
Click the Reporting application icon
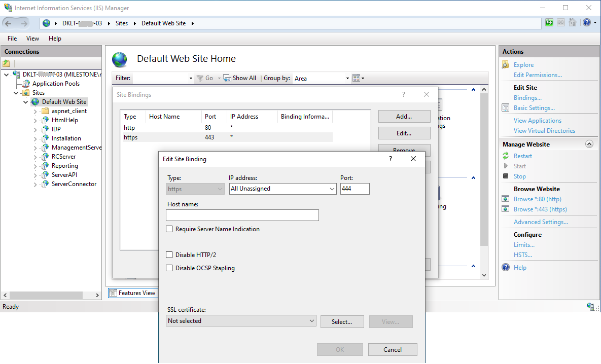click(x=45, y=166)
